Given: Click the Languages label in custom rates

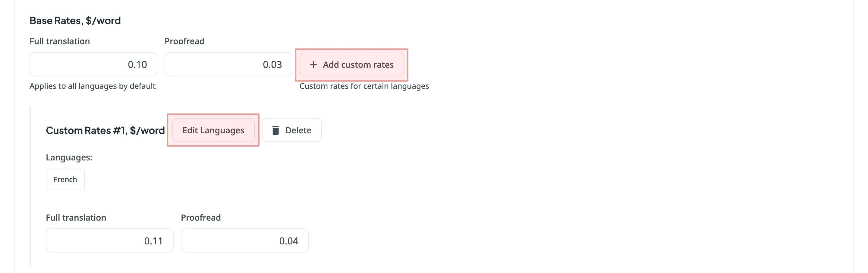Looking at the screenshot, I should (x=69, y=157).
